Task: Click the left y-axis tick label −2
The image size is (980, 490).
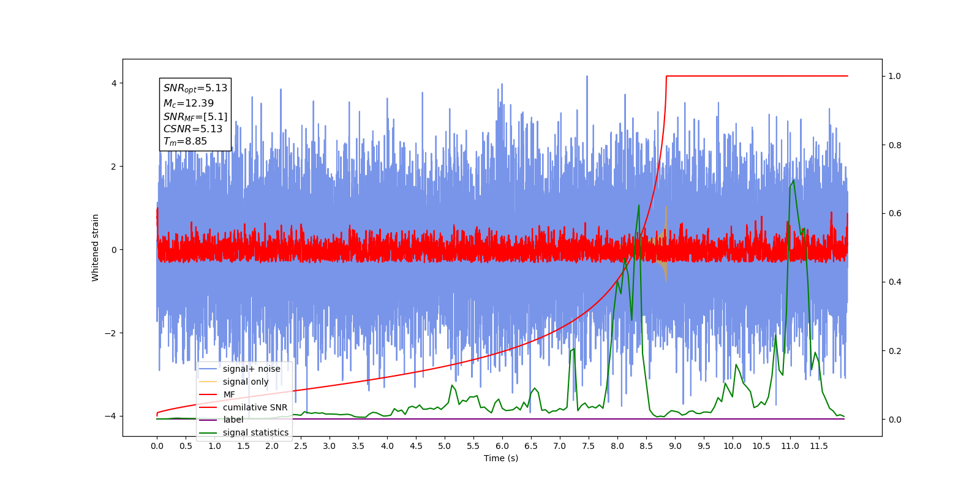Action: tap(111, 333)
